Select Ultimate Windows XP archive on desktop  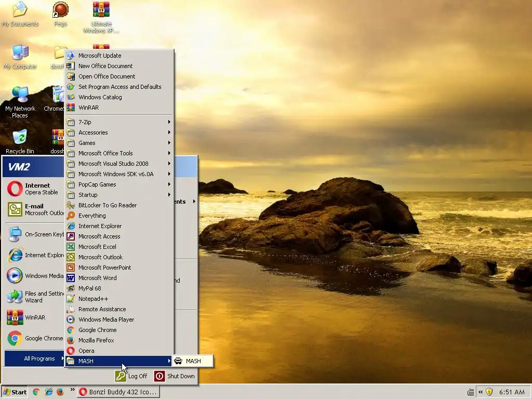coord(101,17)
